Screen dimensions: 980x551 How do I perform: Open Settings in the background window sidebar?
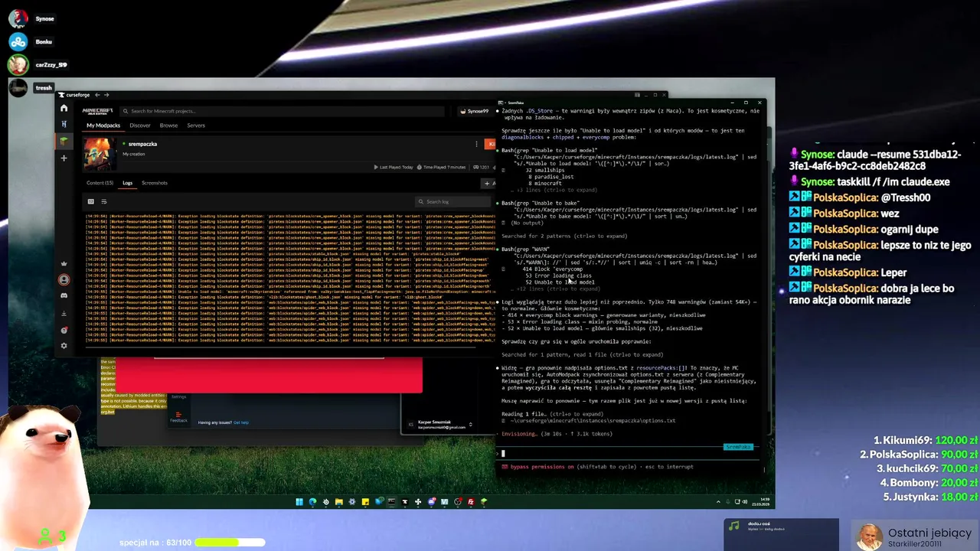pyautogui.click(x=178, y=396)
